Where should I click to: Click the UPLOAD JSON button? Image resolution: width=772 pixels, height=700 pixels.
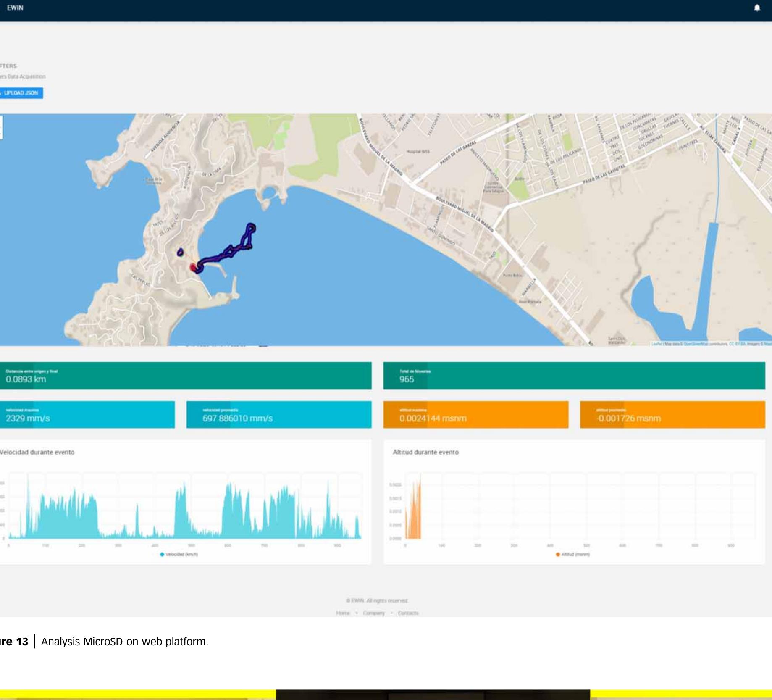tap(21, 93)
